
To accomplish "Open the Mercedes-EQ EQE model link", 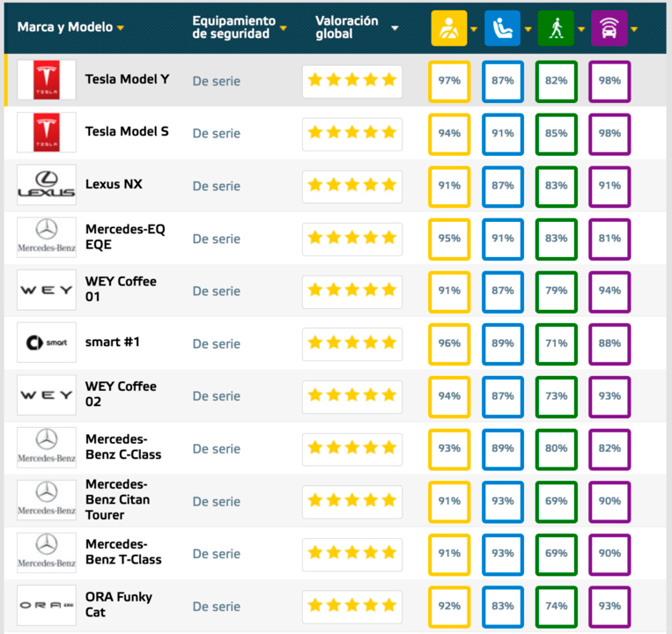I will (x=125, y=237).
